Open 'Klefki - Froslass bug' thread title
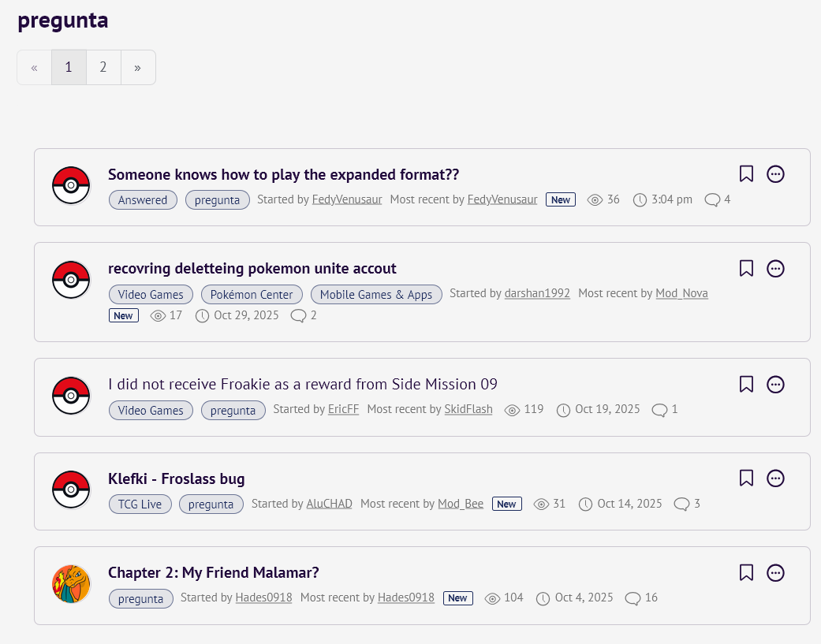821x644 pixels. click(176, 478)
